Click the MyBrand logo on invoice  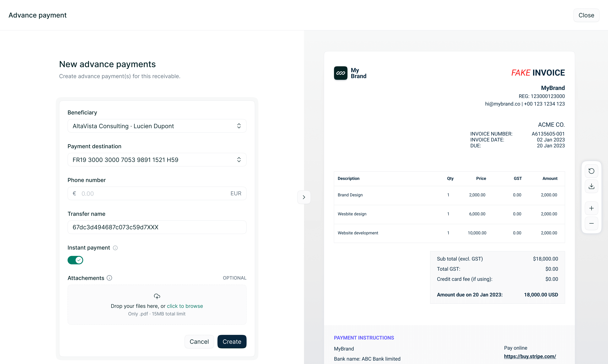pyautogui.click(x=341, y=73)
